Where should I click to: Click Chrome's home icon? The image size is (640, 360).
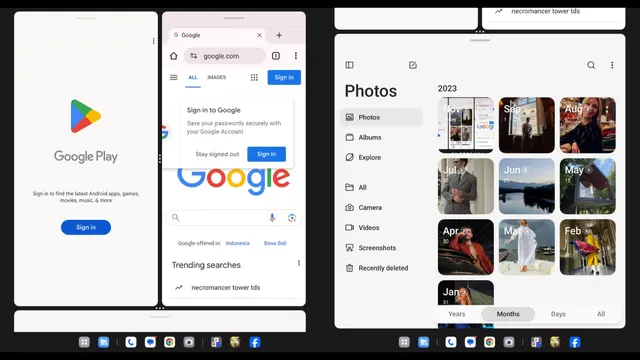pos(173,56)
